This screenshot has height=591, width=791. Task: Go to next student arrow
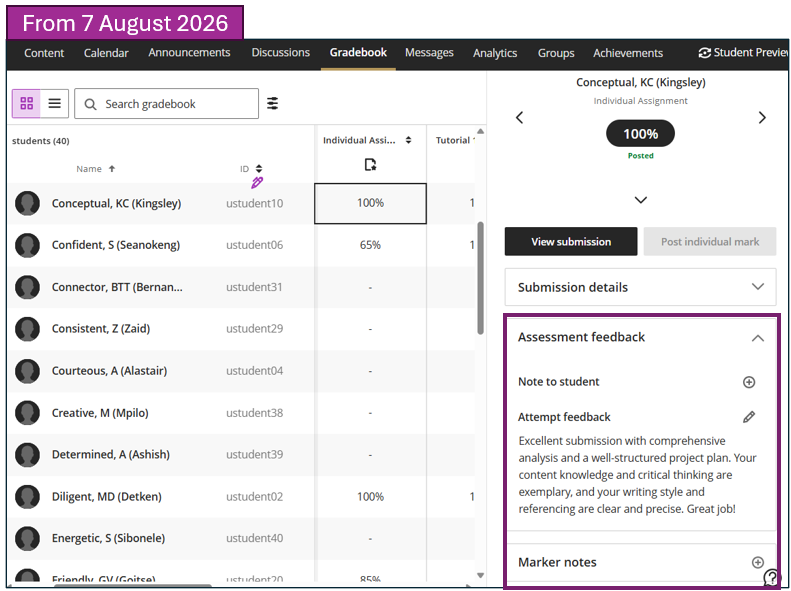(x=762, y=117)
